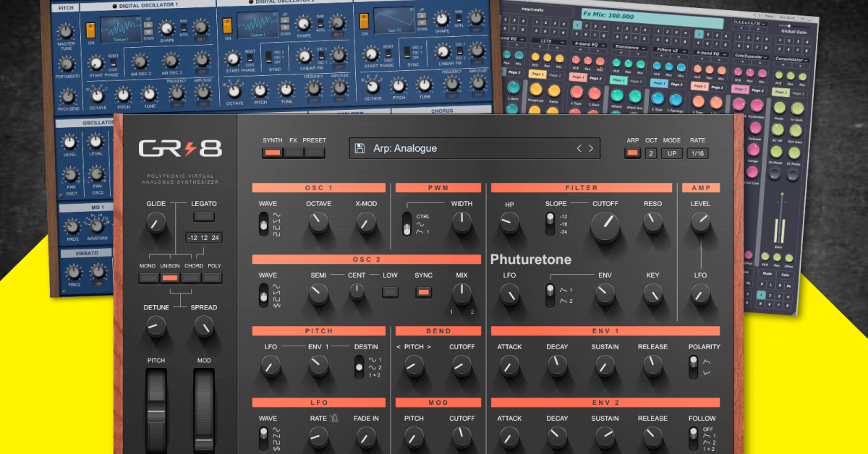Turn off the ARP switch
The image size is (868, 454).
(632, 153)
